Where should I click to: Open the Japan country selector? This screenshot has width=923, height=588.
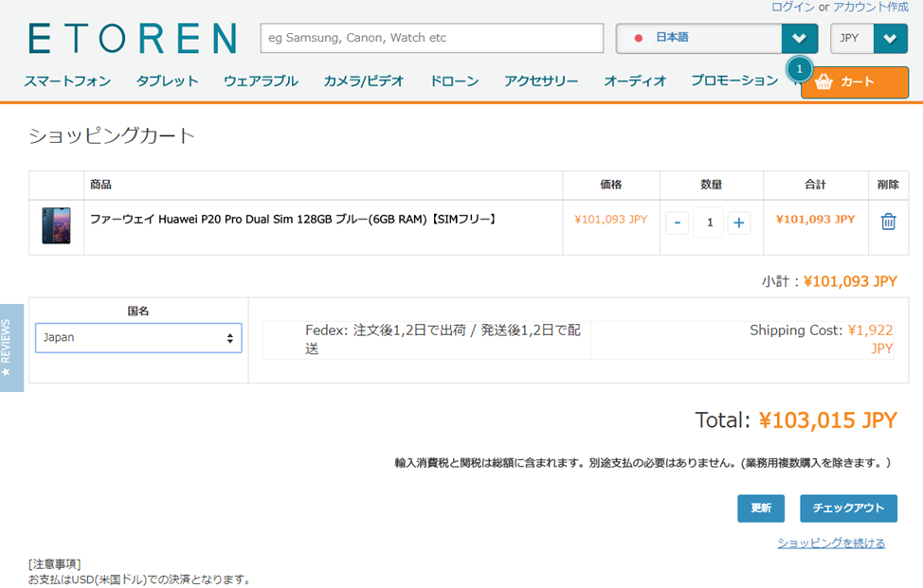[x=138, y=338]
